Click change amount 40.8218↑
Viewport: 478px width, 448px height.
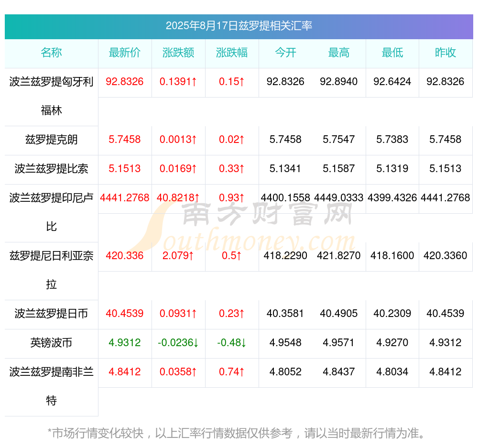click(x=178, y=197)
